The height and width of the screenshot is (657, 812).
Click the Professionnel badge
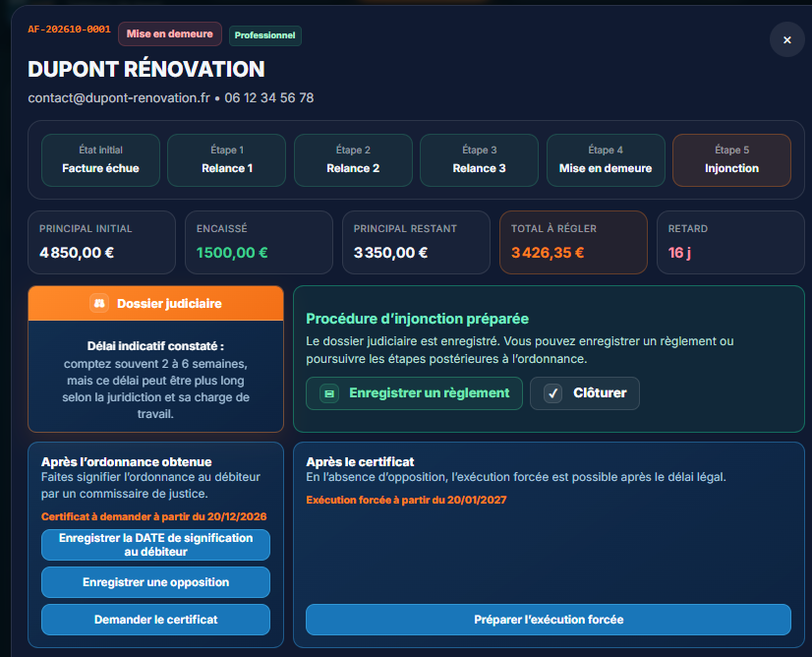click(264, 35)
